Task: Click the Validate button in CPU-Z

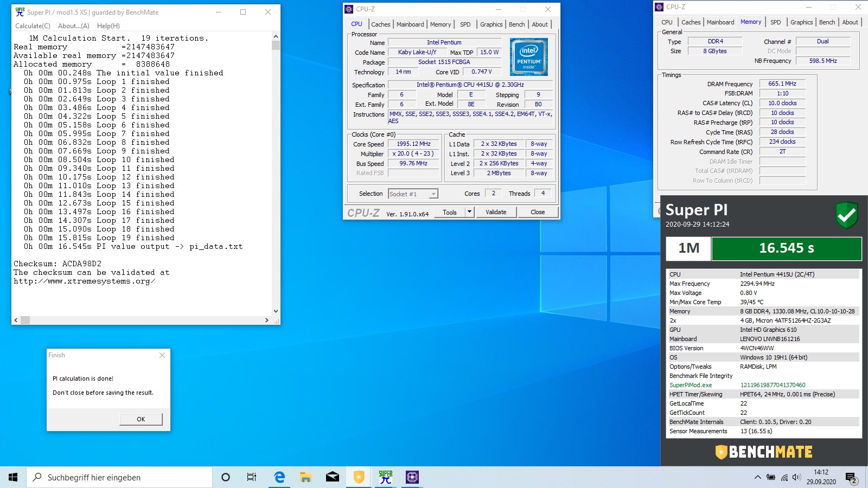Action: point(496,212)
